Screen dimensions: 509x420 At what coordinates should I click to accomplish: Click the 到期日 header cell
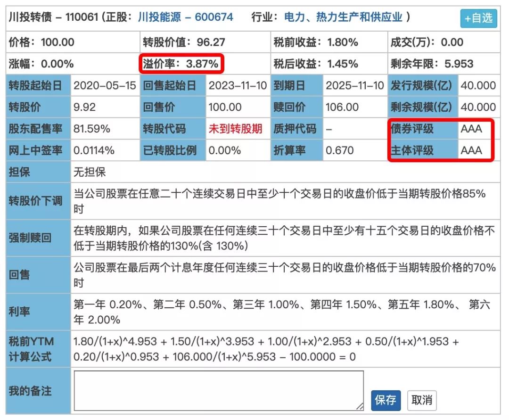click(297, 85)
